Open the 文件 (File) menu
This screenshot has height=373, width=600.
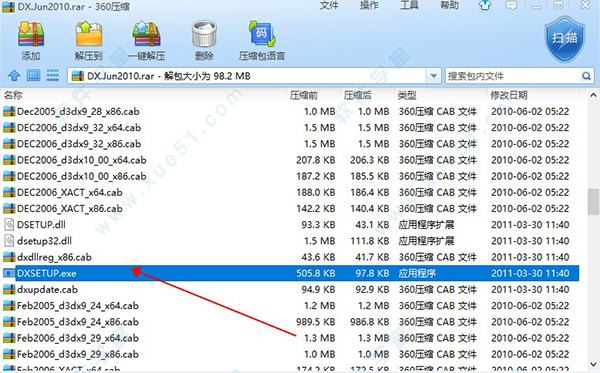pos(329,5)
